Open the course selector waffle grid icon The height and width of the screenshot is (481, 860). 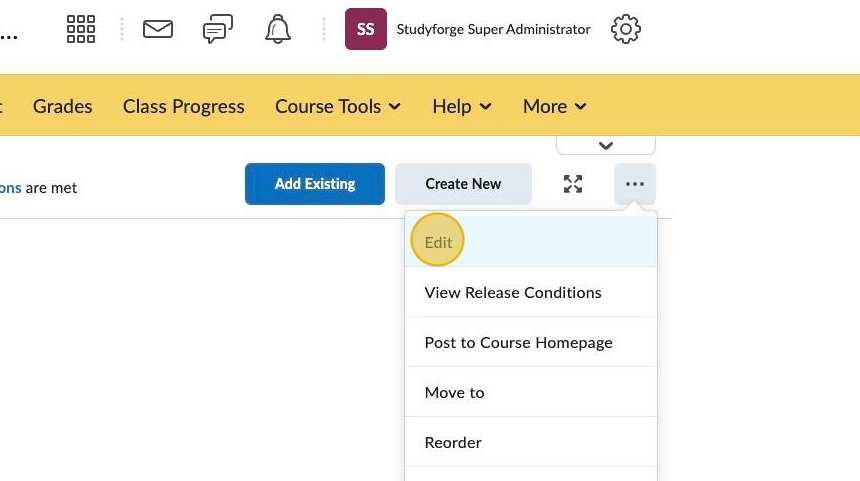tap(81, 29)
